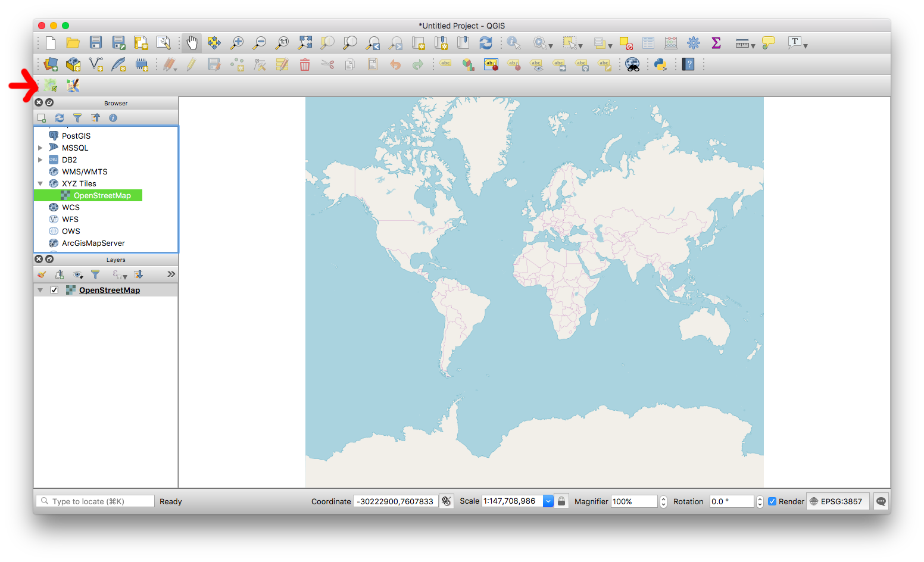The width and height of the screenshot is (924, 562).
Task: Collapse the XYZ Tiles tree branch
Action: (x=40, y=183)
